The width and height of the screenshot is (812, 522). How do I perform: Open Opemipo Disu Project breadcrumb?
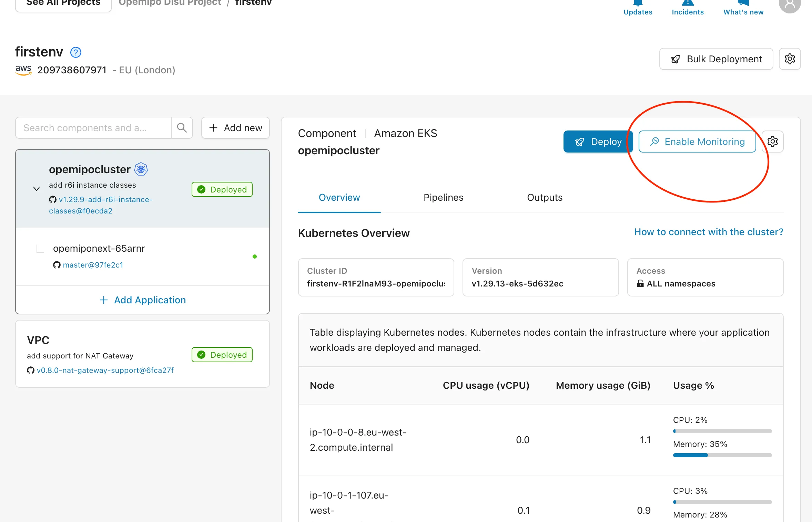tap(170, 3)
